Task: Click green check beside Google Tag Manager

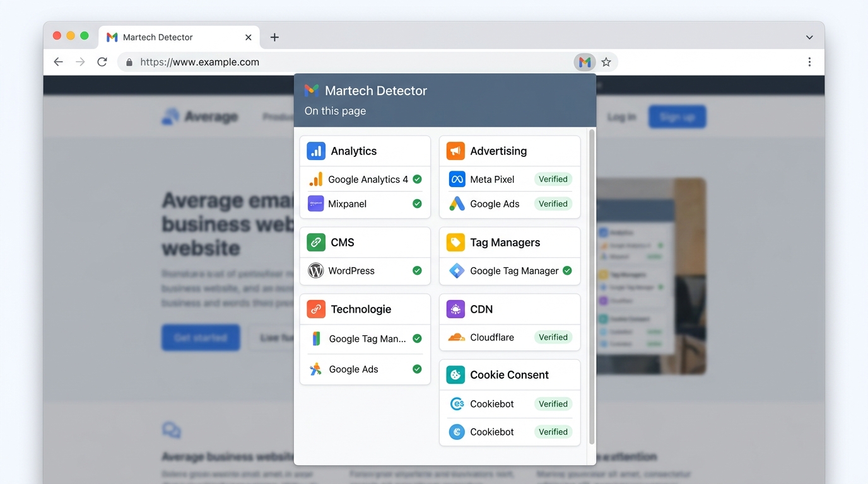Action: [567, 271]
